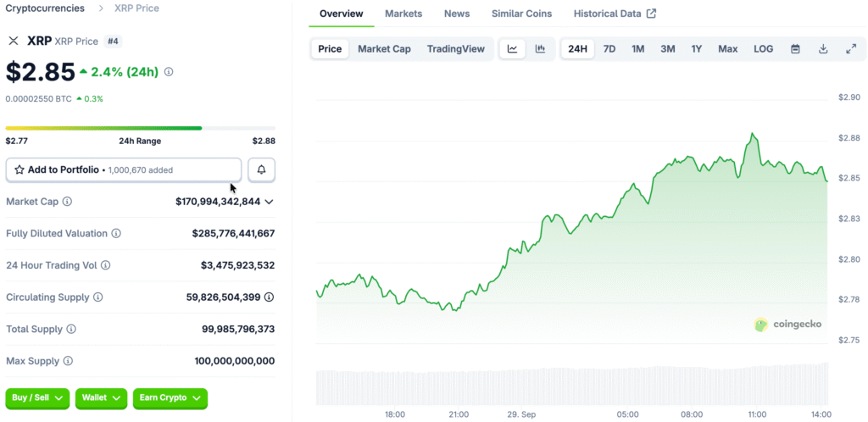The height and width of the screenshot is (422, 868).
Task: Select the 7D time range
Action: coord(609,48)
